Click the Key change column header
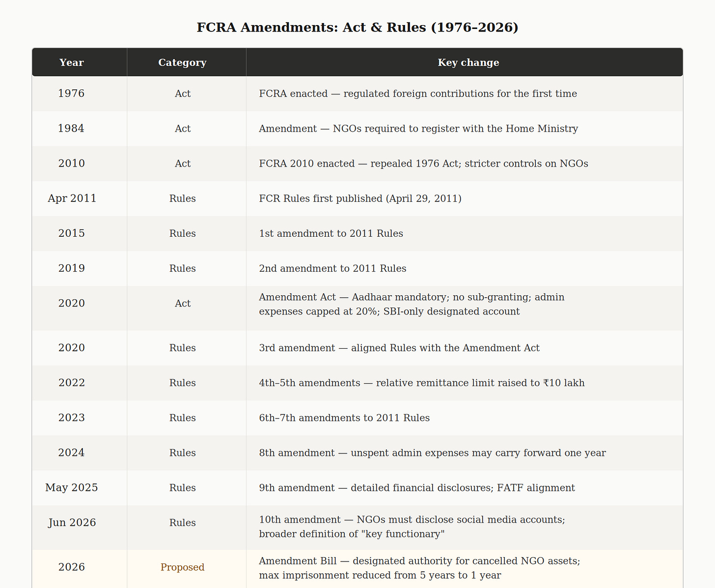The image size is (715, 588). point(468,62)
